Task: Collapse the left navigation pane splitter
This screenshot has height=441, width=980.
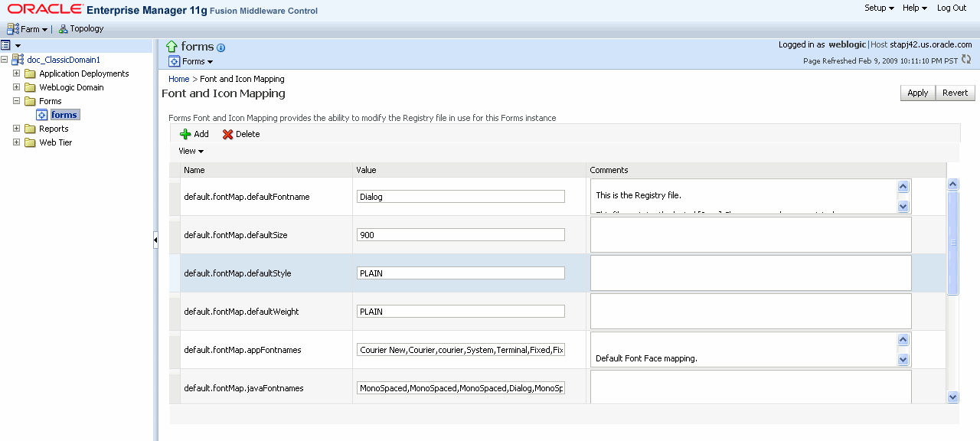Action: click(155, 240)
